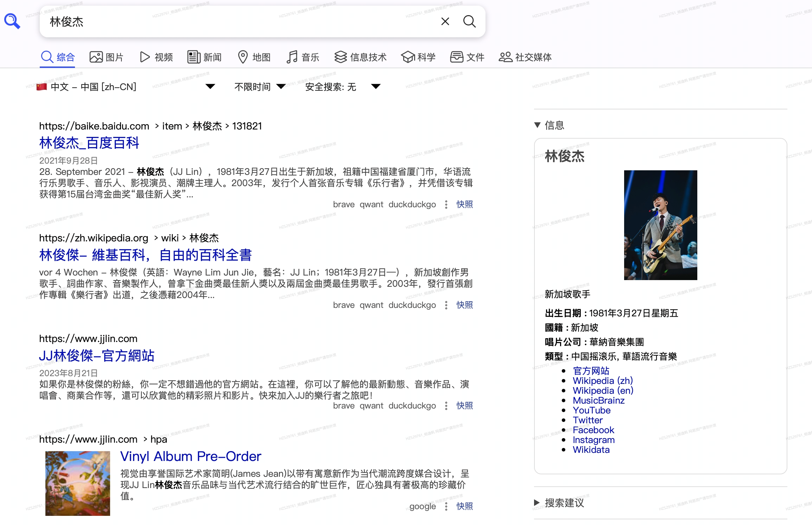Click the 林俊杰 infobox photo
Image resolution: width=812 pixels, height=525 pixels.
click(x=660, y=225)
